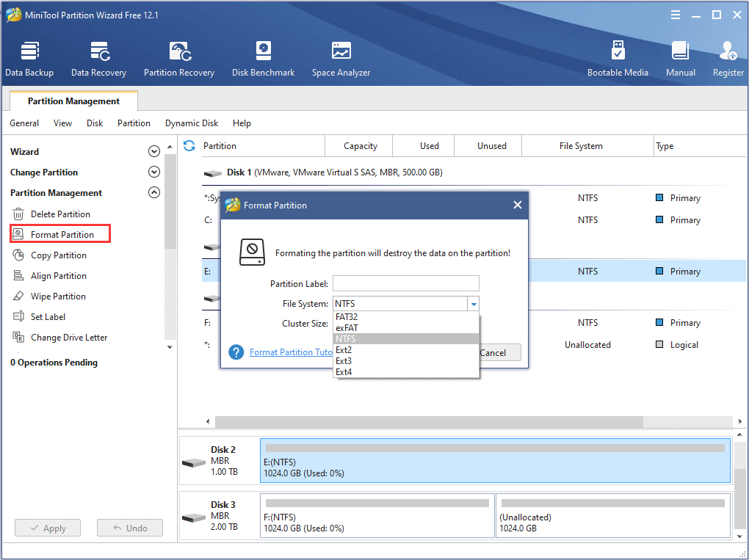Image resolution: width=749 pixels, height=560 pixels.
Task: Click the help question mark icon in the dialog
Action: coord(236,352)
